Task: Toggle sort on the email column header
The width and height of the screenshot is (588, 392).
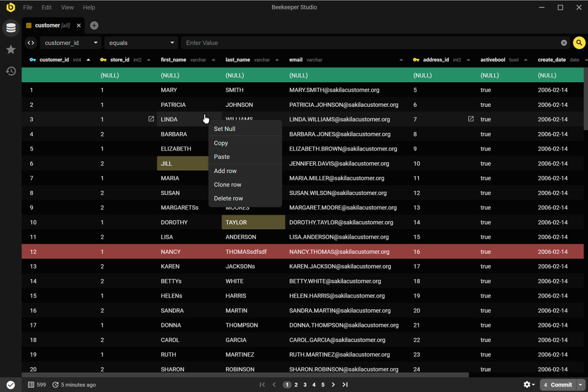Action: pos(401,60)
